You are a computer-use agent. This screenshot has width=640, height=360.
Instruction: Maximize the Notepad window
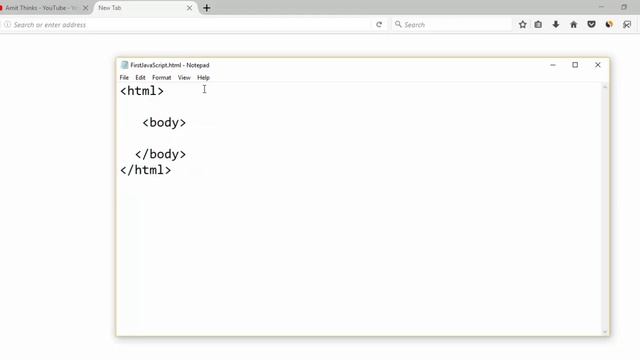point(575,65)
